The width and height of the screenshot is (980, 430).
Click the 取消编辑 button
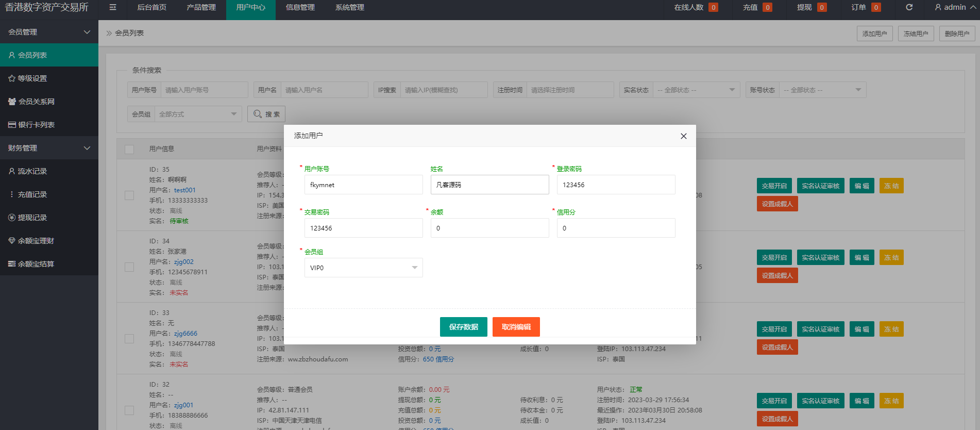click(x=516, y=327)
